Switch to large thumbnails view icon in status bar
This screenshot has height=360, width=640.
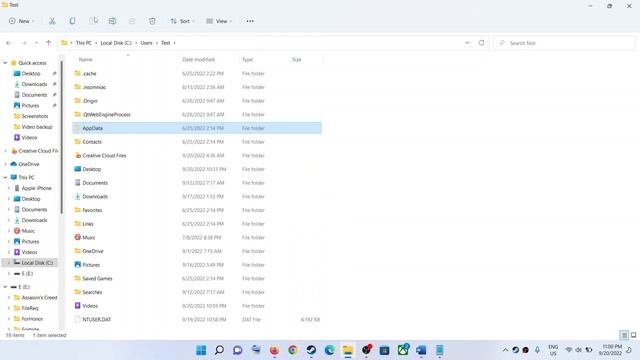(x=633, y=335)
